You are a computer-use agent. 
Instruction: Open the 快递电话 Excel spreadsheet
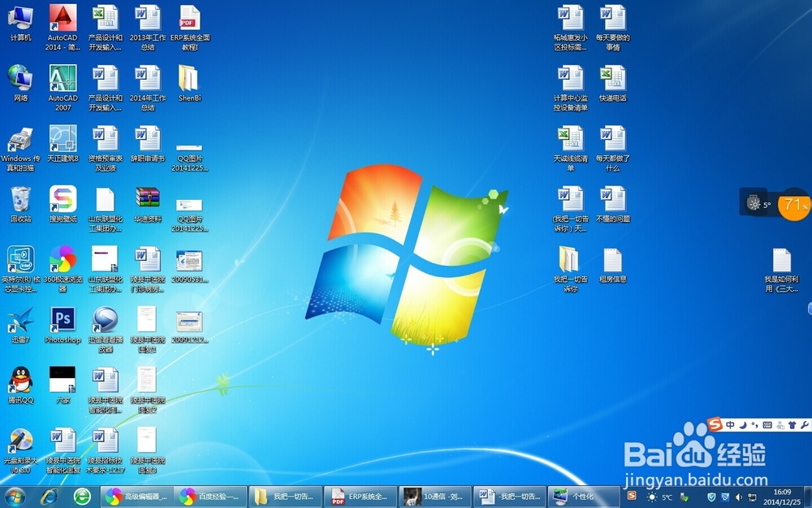[612, 83]
